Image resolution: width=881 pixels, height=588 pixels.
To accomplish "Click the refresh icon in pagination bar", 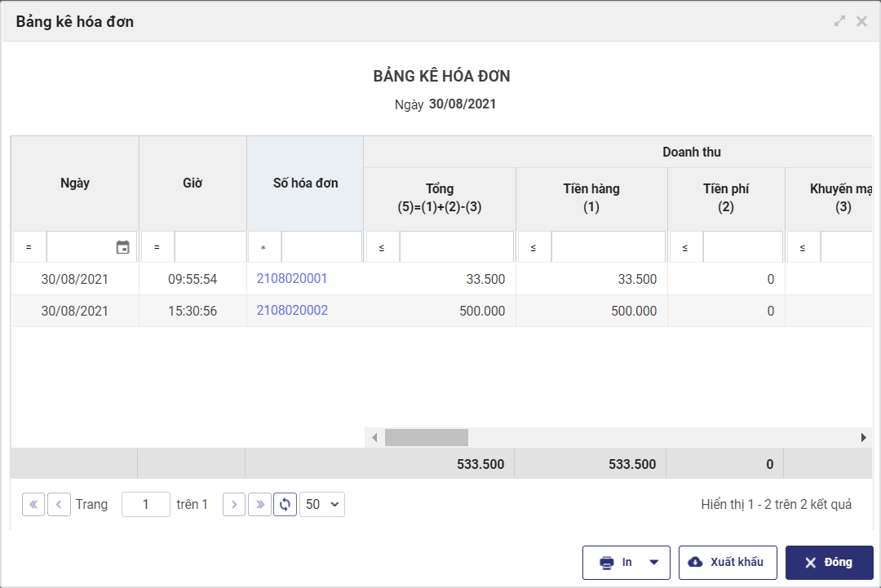I will pyautogui.click(x=285, y=505).
